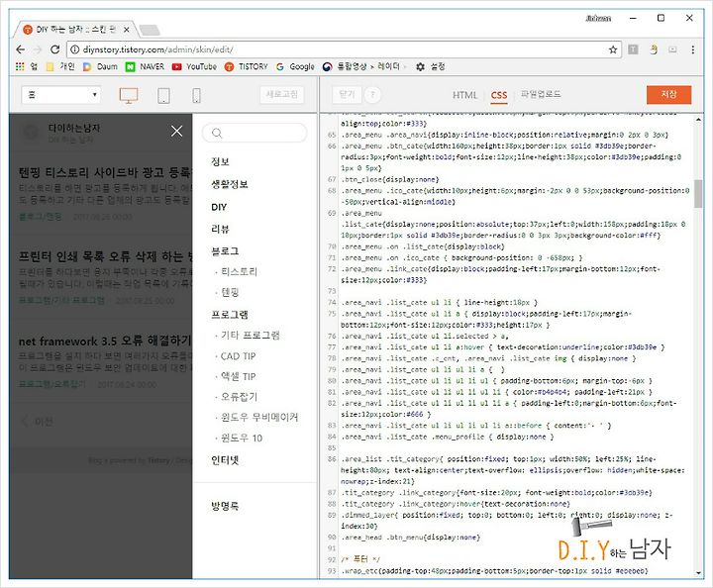Image resolution: width=713 pixels, height=588 pixels.
Task: Open the 프로그램 category
Action: pos(230,315)
